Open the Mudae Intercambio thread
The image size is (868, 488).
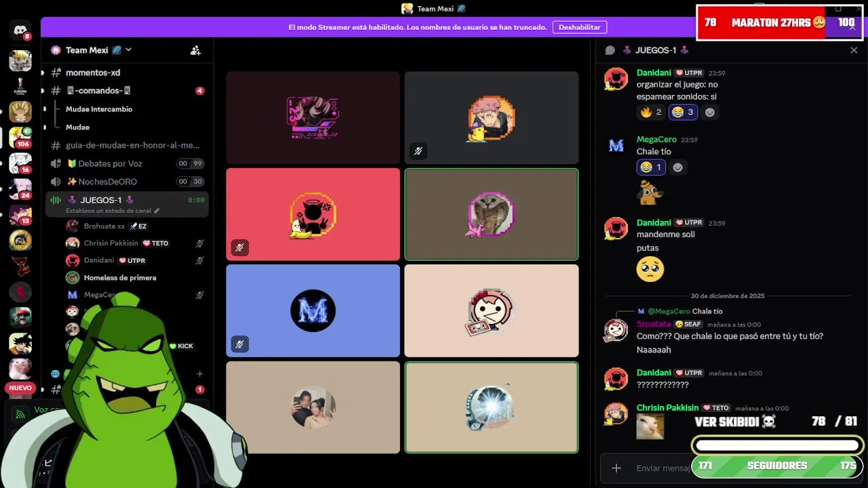coord(99,109)
